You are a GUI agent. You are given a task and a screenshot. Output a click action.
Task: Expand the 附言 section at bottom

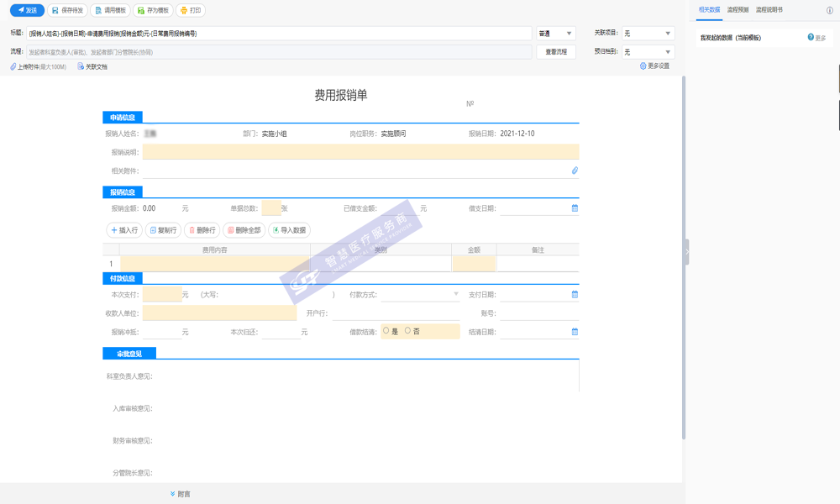[x=180, y=494]
